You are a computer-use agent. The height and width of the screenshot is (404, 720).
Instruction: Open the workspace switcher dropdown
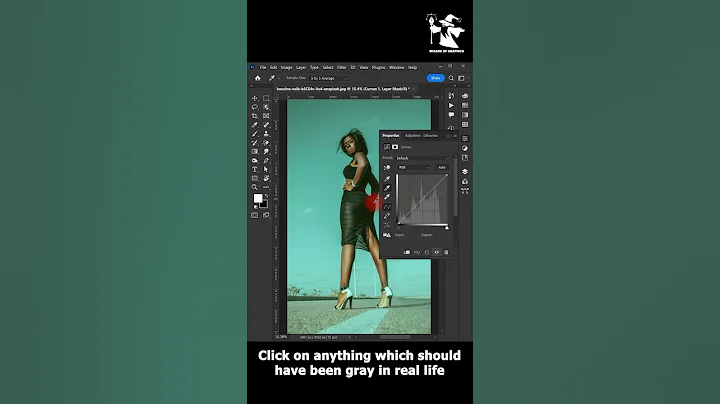click(462, 78)
